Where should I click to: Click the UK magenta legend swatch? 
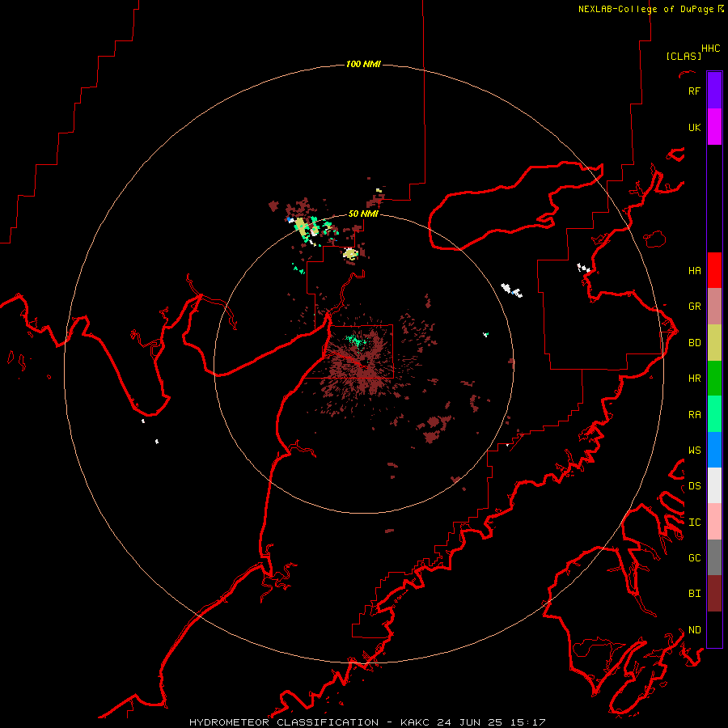pos(714,127)
